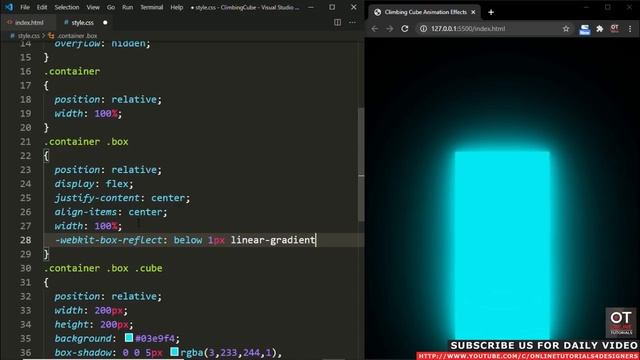Click .container .box in the breadcrumb
The image size is (640, 360).
(x=77, y=36)
